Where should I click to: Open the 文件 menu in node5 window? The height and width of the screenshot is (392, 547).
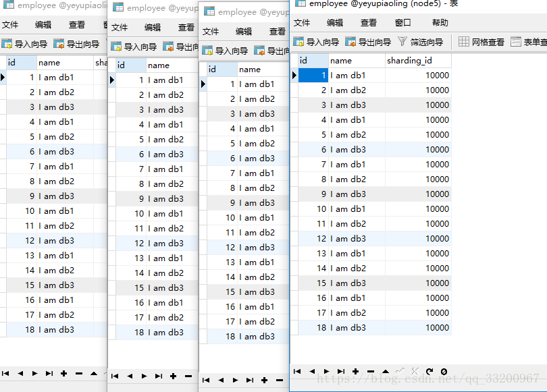[x=302, y=22]
